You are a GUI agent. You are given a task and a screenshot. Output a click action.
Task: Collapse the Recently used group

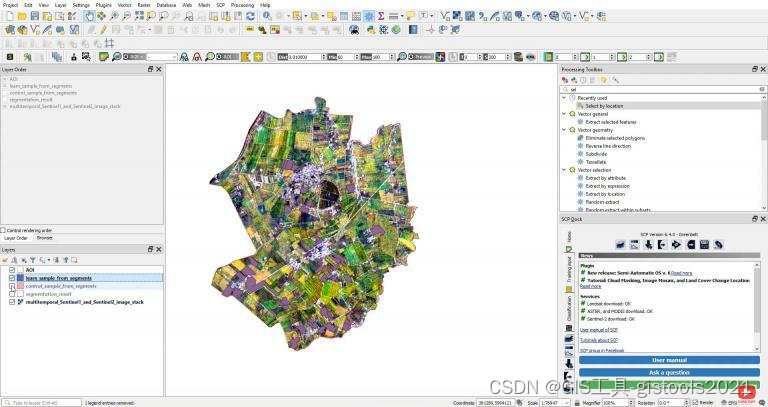coord(564,98)
